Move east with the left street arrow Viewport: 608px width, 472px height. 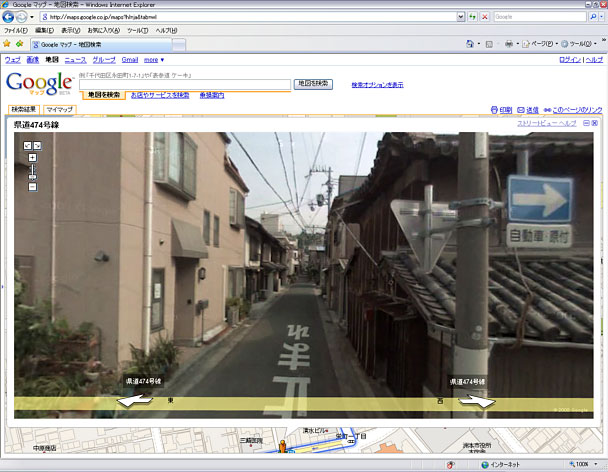point(135,401)
